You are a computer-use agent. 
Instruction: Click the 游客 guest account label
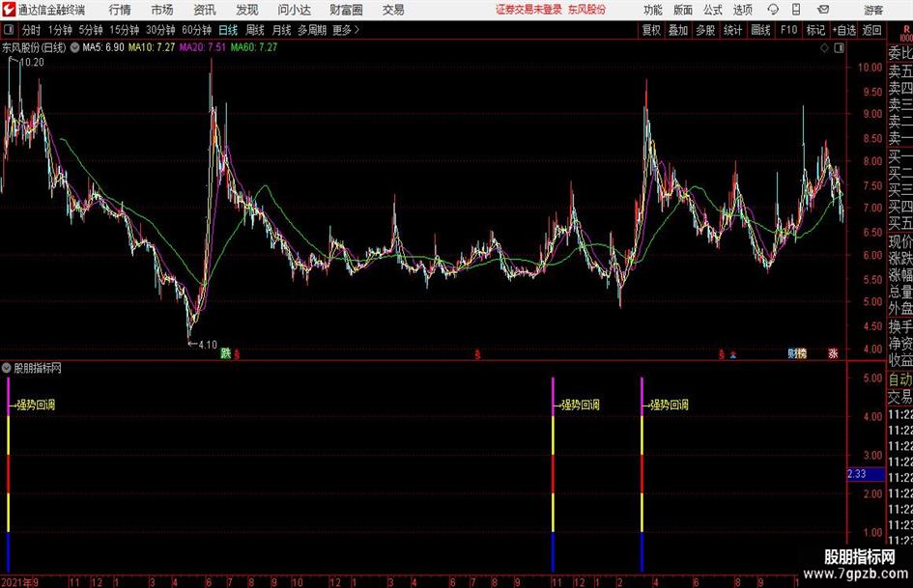point(873,10)
